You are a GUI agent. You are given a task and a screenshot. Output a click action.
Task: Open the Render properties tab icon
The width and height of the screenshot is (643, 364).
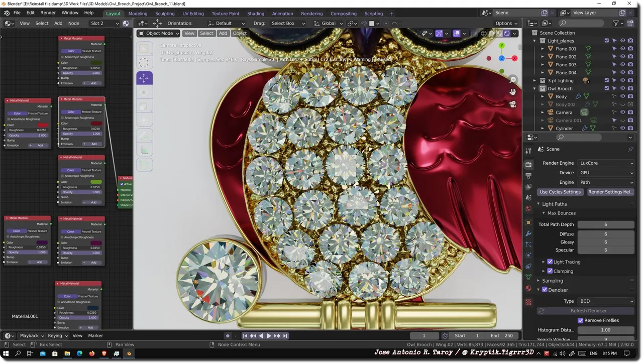click(x=528, y=164)
